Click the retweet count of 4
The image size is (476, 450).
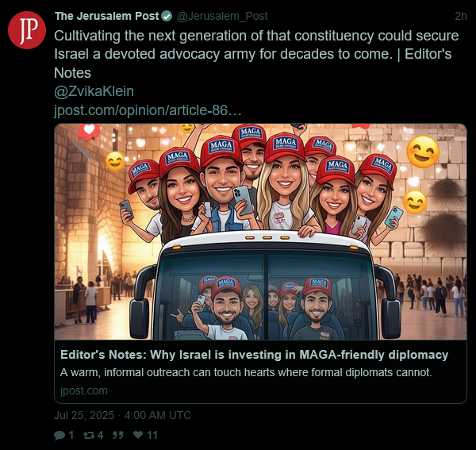coord(100,436)
